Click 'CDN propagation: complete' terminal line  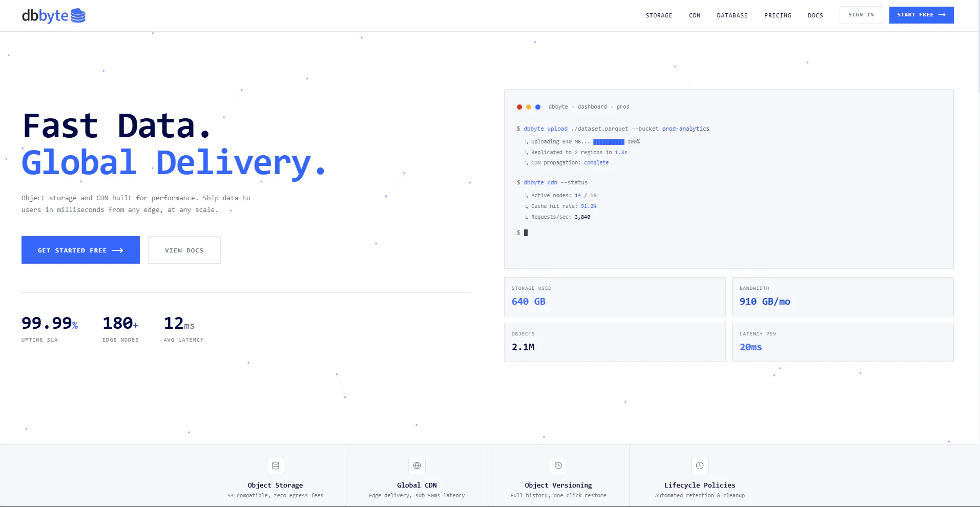pos(567,163)
